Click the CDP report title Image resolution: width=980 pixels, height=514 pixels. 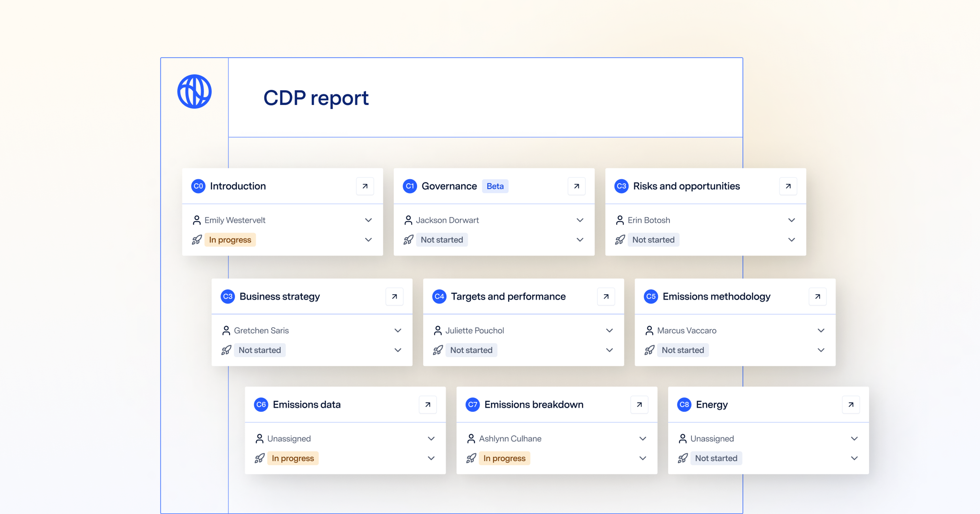point(316,98)
